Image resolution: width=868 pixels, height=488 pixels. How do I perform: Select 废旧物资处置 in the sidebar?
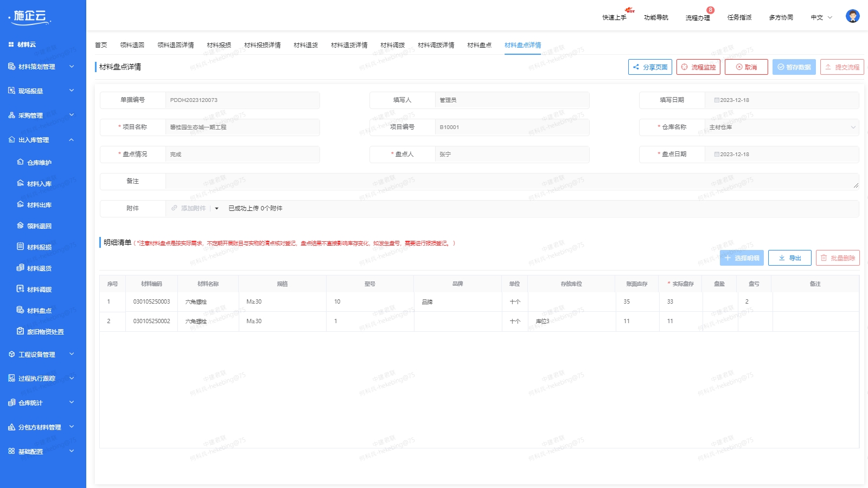45,332
